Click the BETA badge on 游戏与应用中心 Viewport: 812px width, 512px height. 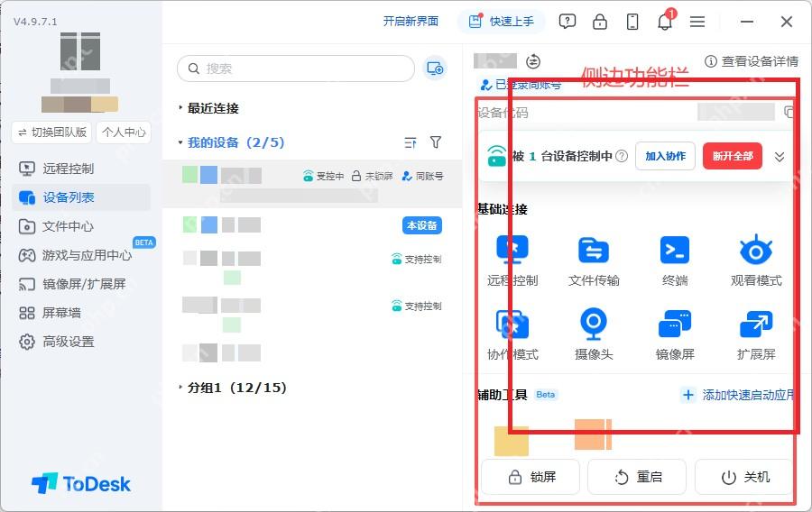(144, 242)
